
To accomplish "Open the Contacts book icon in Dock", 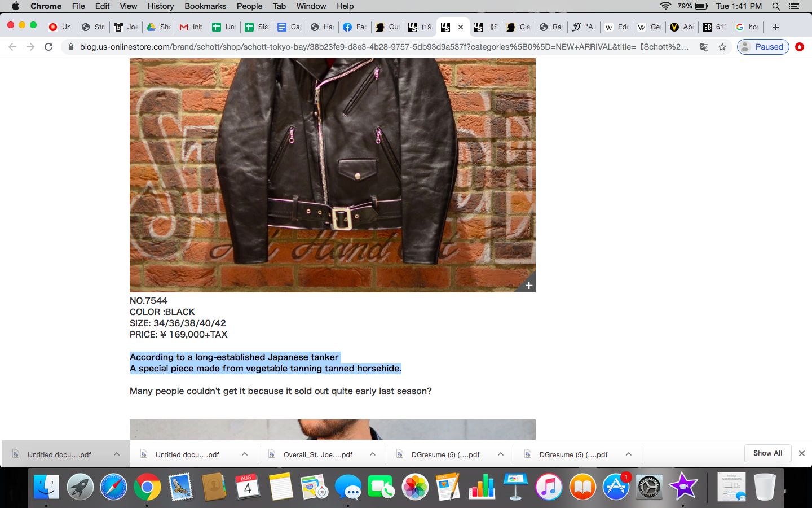I will coord(214,487).
